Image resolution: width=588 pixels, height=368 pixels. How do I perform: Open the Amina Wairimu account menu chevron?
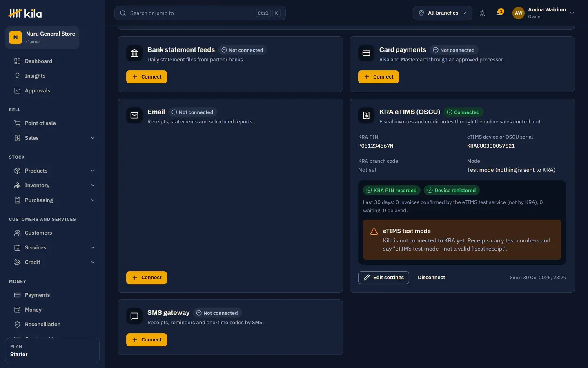tap(572, 13)
